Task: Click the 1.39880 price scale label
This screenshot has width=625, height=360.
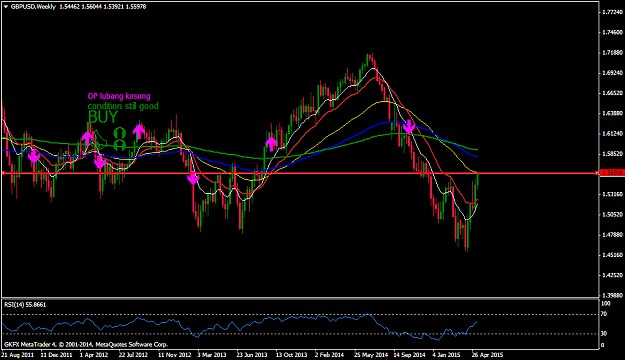Action: click(613, 295)
